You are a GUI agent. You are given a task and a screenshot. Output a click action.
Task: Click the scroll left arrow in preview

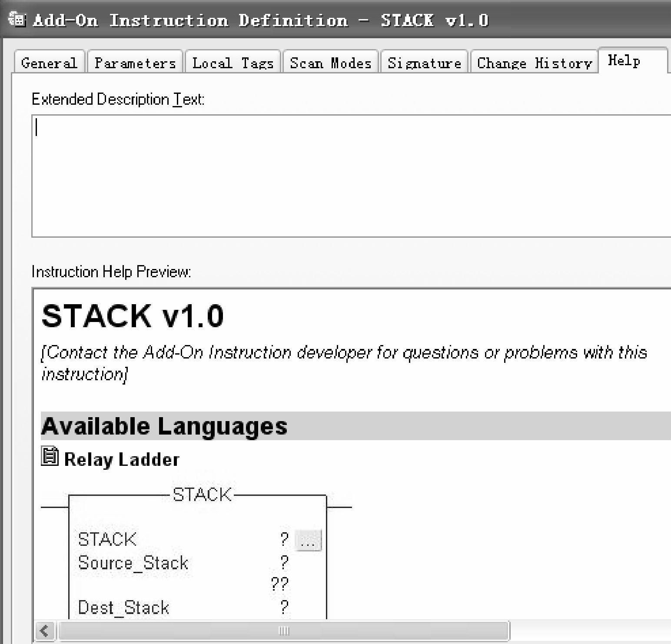click(x=45, y=630)
